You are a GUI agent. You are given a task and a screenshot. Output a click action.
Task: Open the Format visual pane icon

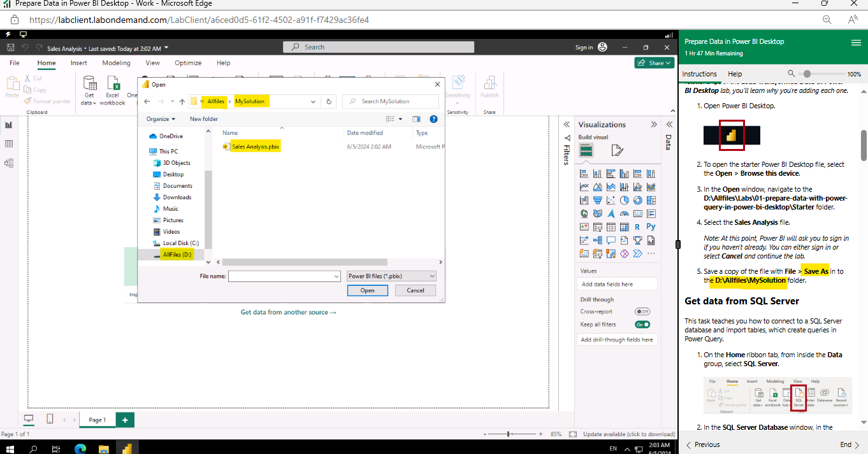[x=616, y=150]
